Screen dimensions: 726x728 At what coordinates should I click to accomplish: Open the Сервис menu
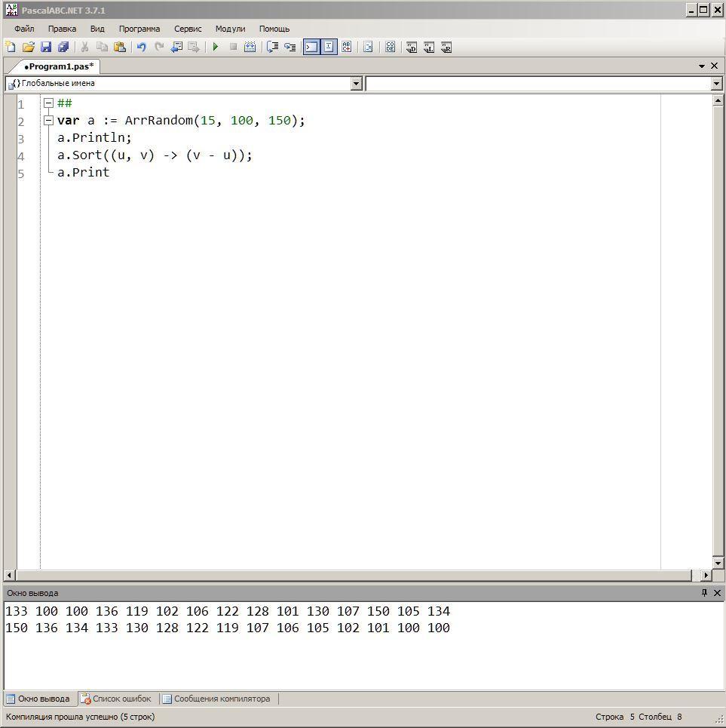pos(188,29)
